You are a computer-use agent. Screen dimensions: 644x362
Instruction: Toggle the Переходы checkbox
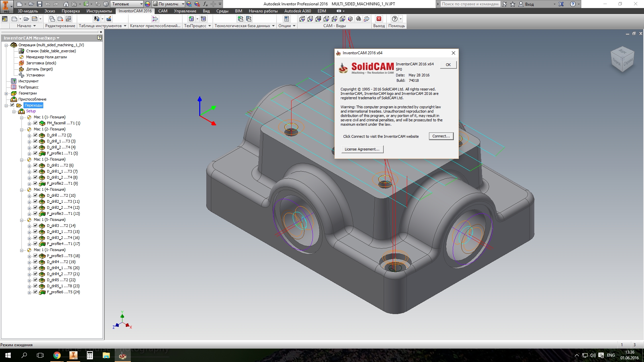click(12, 105)
